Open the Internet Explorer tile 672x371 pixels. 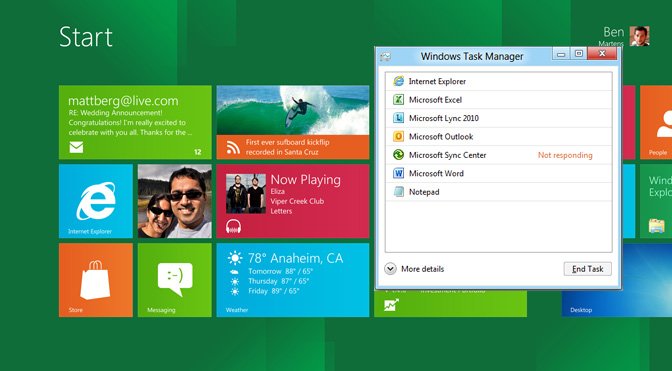point(96,201)
